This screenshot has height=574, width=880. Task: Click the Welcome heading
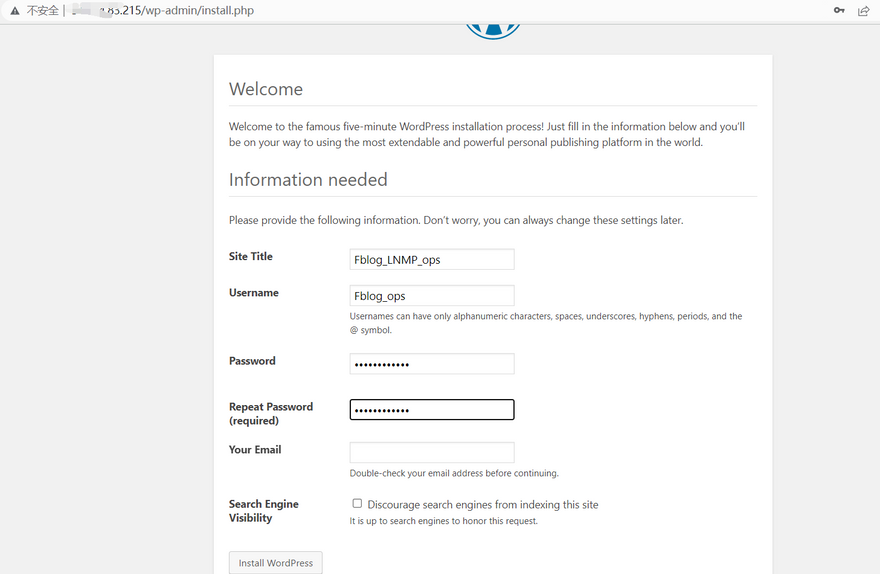tap(266, 89)
